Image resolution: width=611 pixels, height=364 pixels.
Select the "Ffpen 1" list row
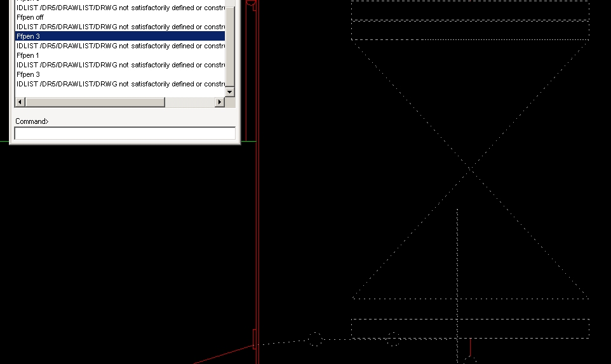coord(120,55)
